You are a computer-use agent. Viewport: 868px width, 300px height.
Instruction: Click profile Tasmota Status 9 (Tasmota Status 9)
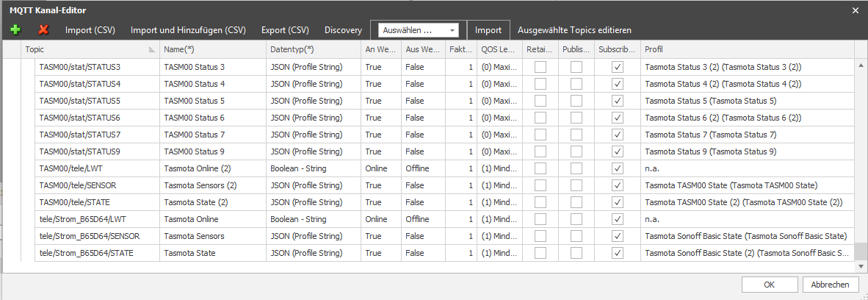tap(748, 151)
